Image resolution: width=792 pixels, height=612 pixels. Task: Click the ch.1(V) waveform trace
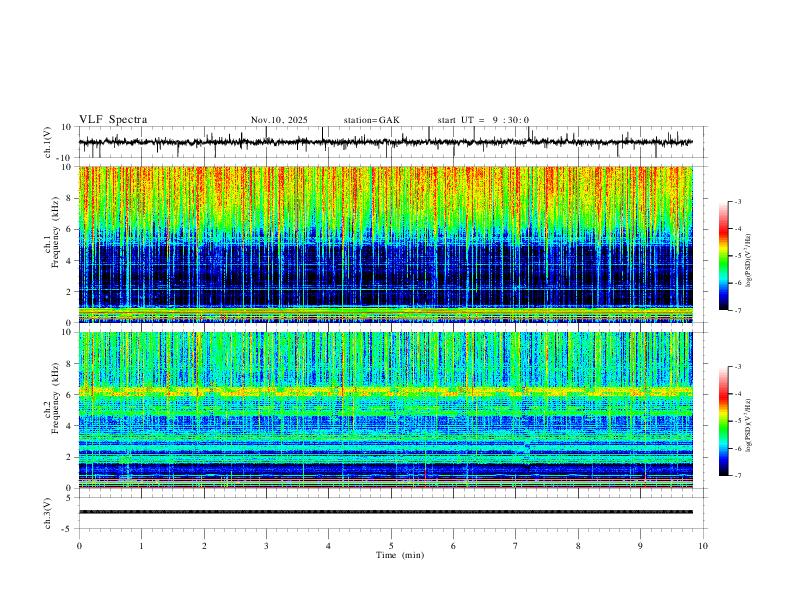386,142
